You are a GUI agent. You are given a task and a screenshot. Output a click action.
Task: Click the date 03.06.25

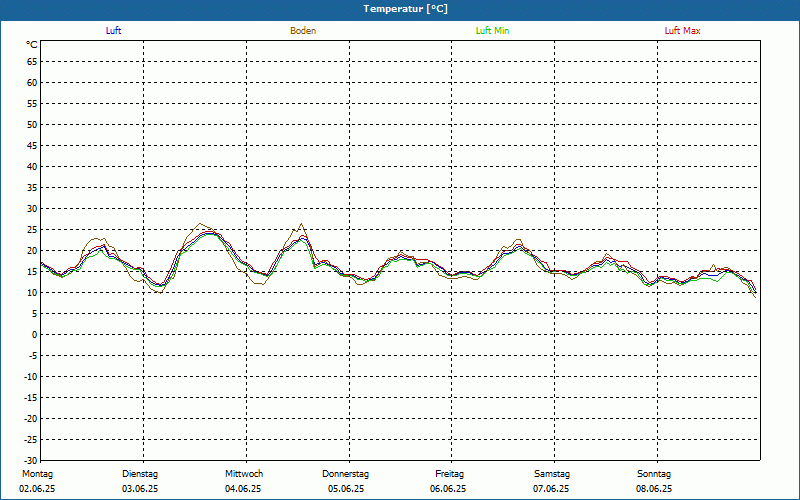140,489
